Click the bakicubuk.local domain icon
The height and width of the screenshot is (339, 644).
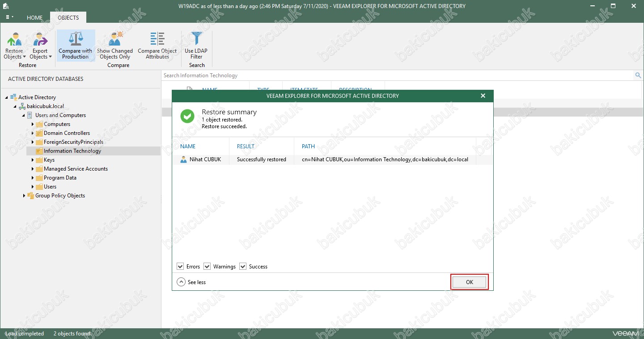click(22, 106)
